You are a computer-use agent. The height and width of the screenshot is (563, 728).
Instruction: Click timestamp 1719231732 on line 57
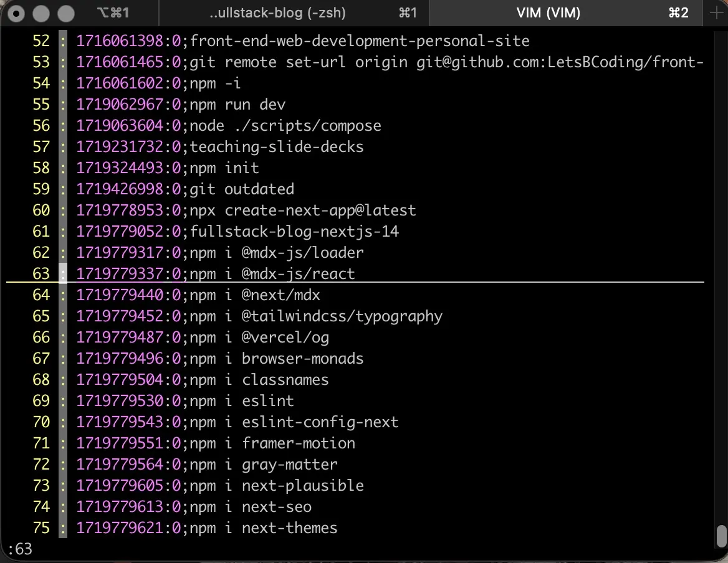click(x=120, y=147)
